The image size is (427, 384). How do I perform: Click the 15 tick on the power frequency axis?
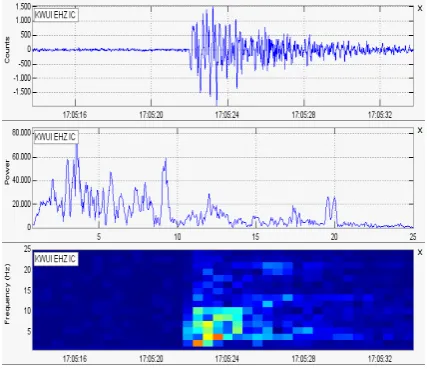256,237
